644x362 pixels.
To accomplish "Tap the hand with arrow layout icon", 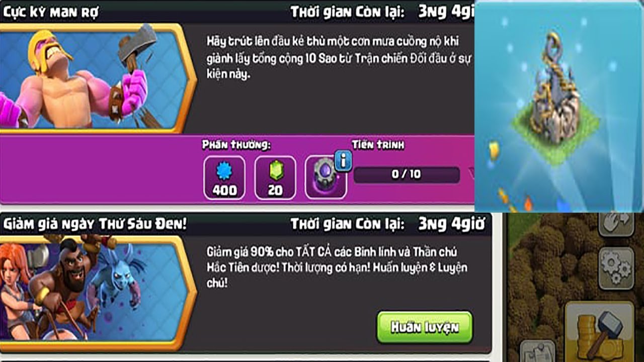I will click(x=616, y=224).
